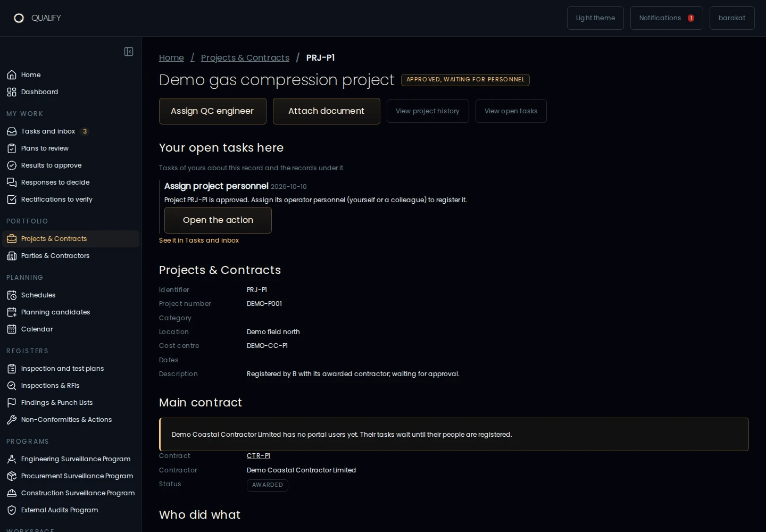This screenshot has width=766, height=532.
Task: Click the External Audits shield icon
Action: point(12,510)
